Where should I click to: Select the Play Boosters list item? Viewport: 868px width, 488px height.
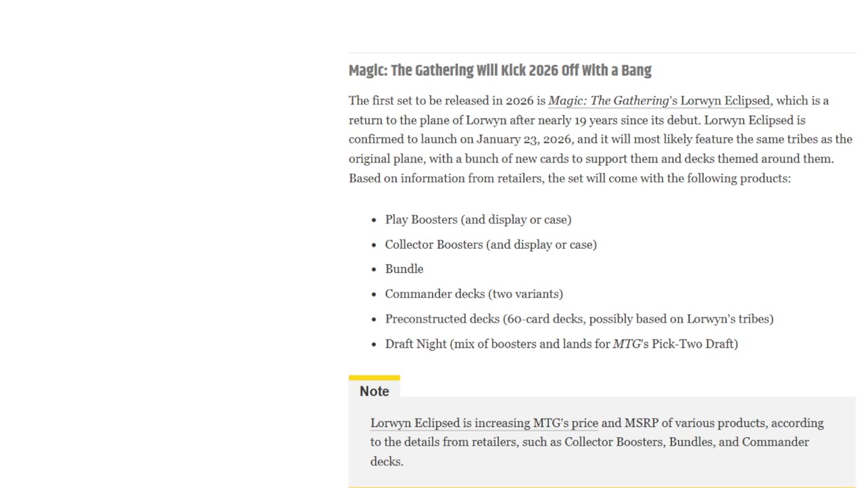[x=478, y=220]
